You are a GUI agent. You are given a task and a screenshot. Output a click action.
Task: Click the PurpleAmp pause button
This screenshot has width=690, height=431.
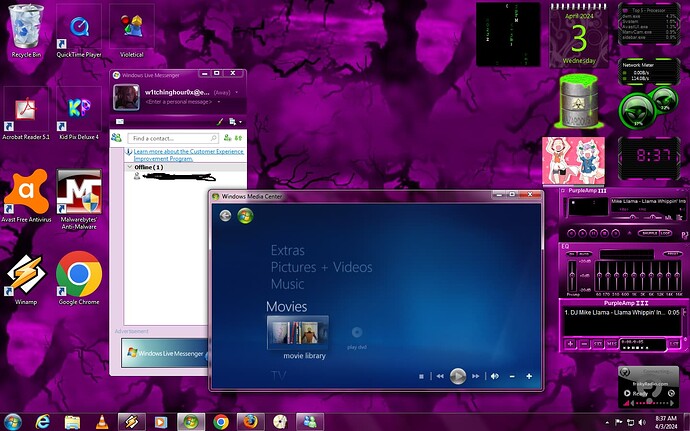tap(594, 233)
